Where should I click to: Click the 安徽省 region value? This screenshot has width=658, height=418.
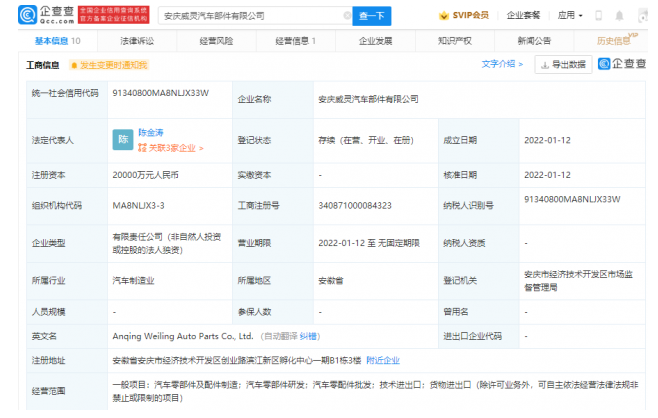331,280
